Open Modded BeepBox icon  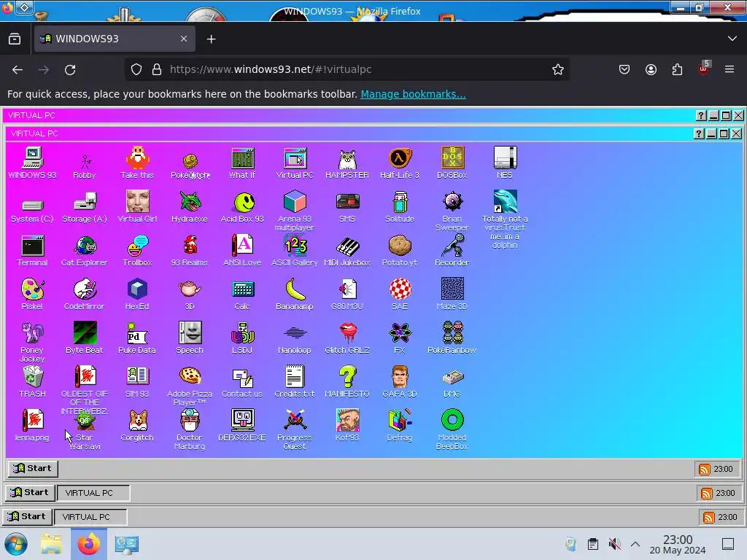coord(452,429)
